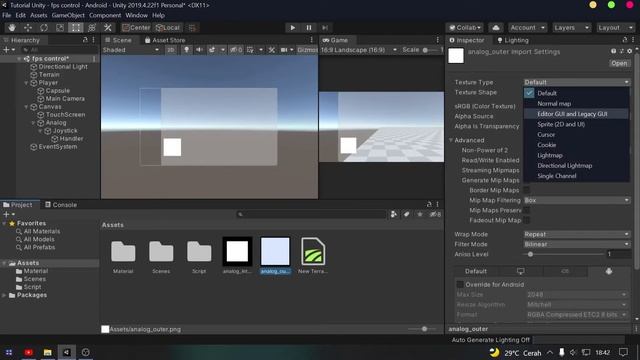This screenshot has width=640, height=360.
Task: Open the Layout dropdown
Action: pos(615,28)
